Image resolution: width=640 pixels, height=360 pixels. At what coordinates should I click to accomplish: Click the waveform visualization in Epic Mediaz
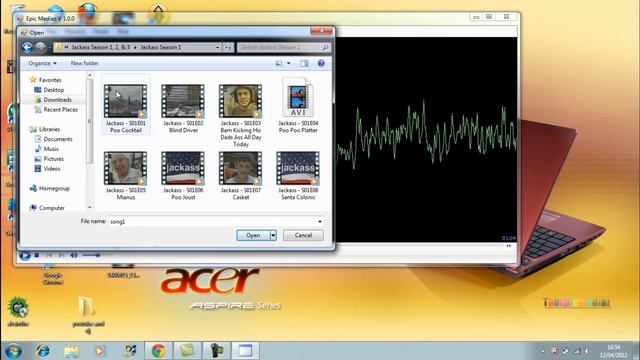pyautogui.click(x=427, y=139)
